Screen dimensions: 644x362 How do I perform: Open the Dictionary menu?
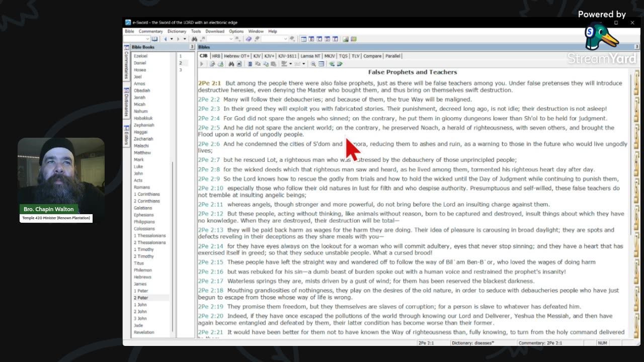tap(177, 31)
